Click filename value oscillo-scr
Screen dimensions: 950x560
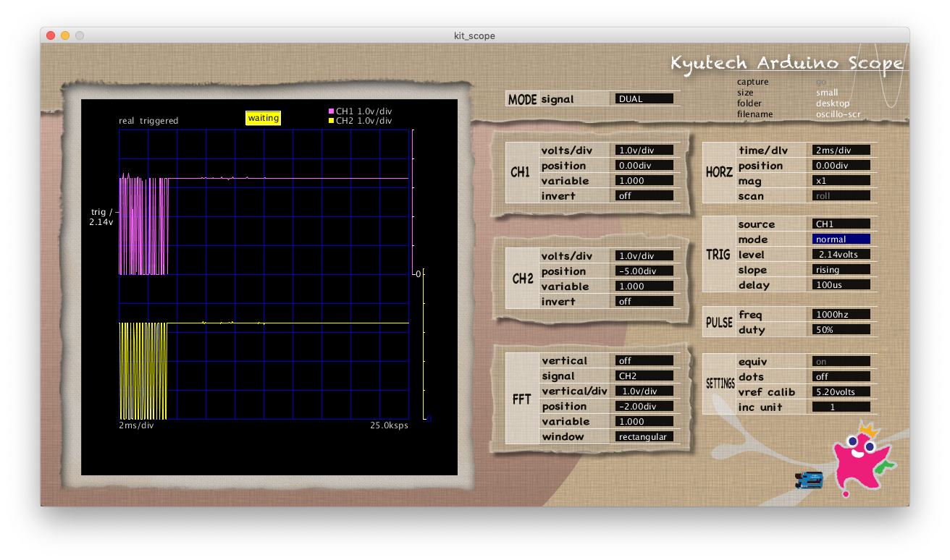click(x=838, y=114)
